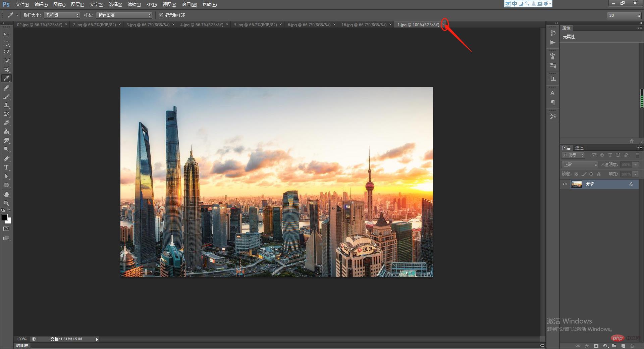Close the 1.jpg document tab
The width and height of the screenshot is (644, 349).
tap(443, 24)
